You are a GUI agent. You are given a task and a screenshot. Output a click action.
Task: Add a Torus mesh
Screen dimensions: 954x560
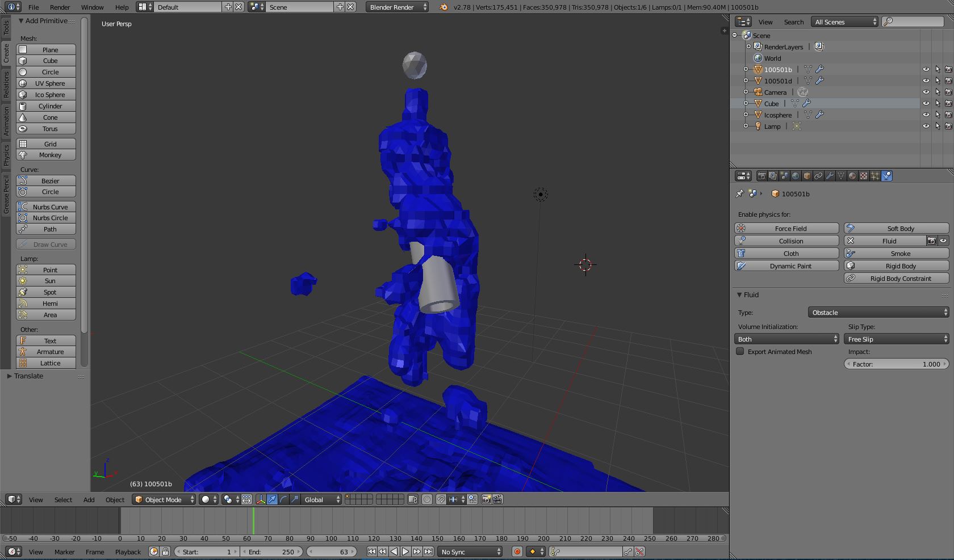(x=46, y=129)
